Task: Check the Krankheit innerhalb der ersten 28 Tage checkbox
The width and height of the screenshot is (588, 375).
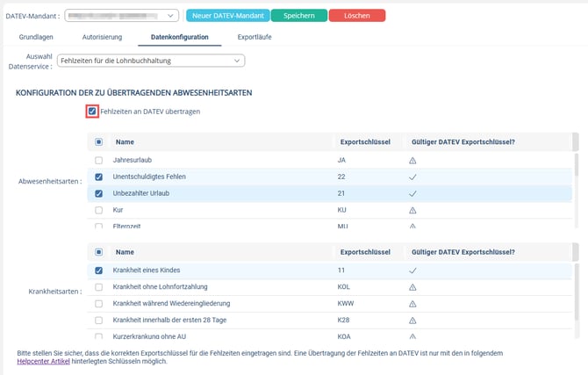Action: (98, 320)
